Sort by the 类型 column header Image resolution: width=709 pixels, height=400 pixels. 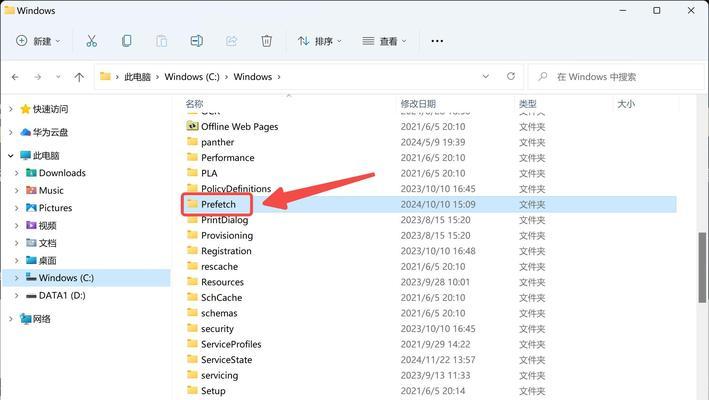pos(528,104)
